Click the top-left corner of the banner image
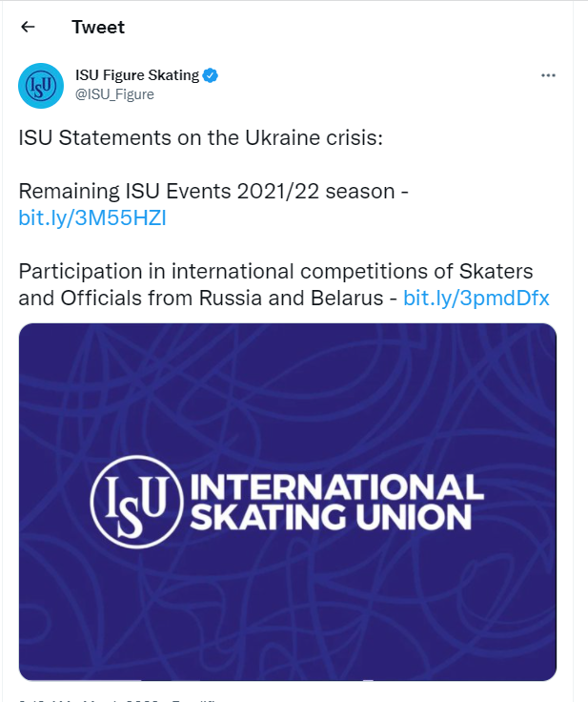 29,332
